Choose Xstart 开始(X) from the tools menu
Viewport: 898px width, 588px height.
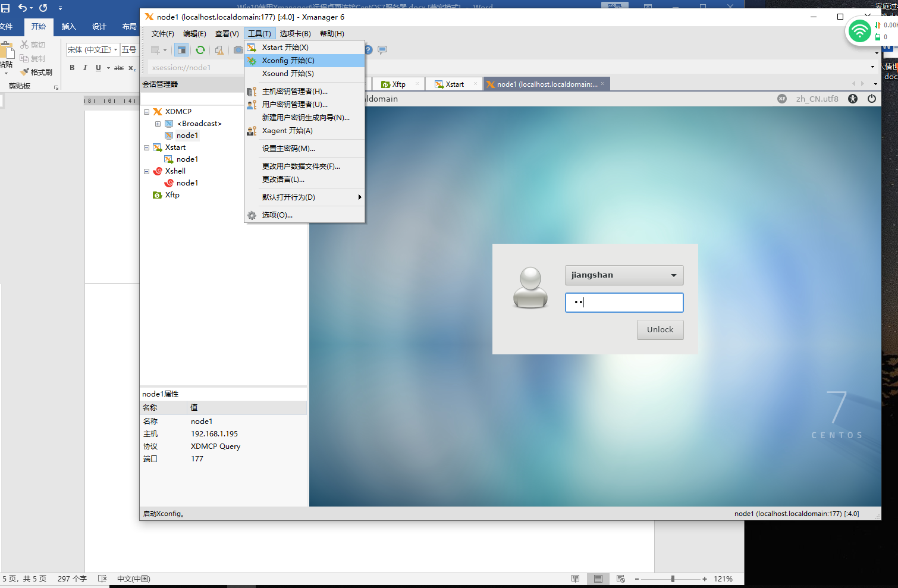304,48
